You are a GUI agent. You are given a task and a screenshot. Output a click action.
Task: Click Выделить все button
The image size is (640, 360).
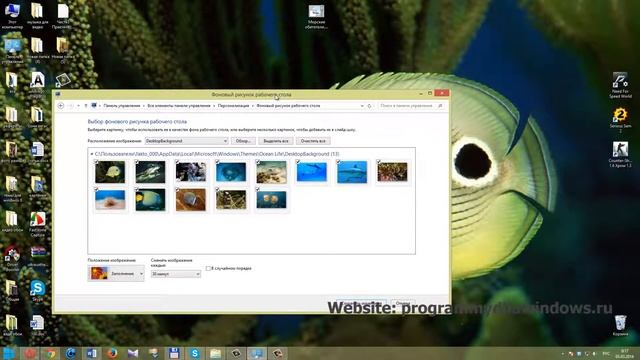[x=276, y=141]
